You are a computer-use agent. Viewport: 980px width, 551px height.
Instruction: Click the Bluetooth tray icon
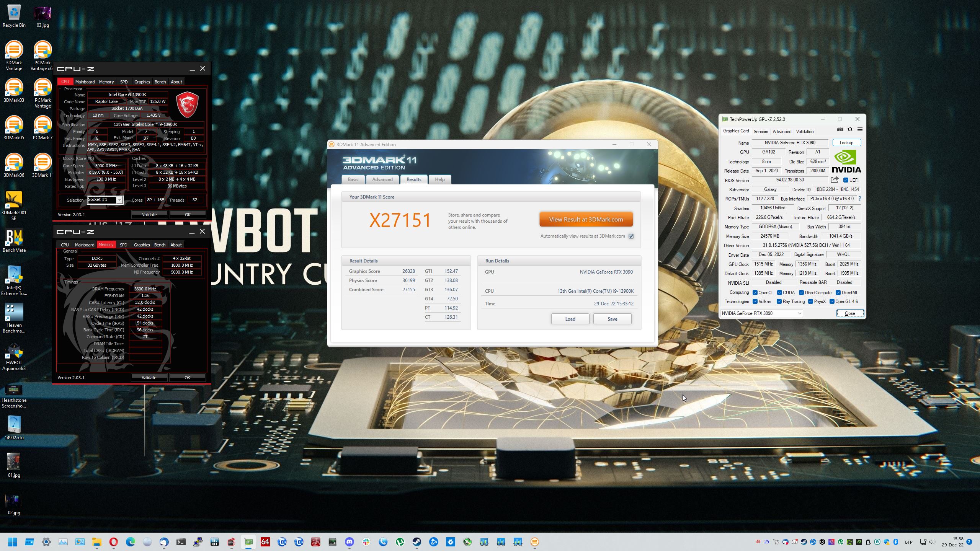click(x=896, y=542)
